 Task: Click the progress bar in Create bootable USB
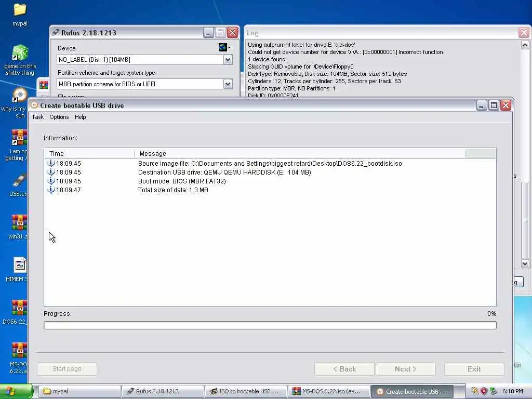click(x=270, y=325)
